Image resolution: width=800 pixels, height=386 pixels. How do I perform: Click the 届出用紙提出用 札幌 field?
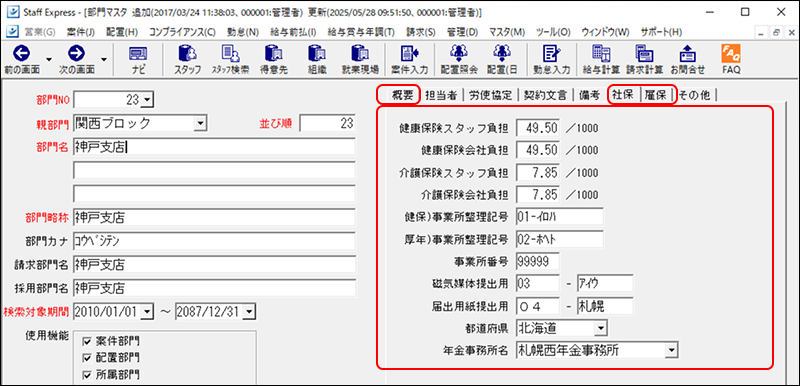(605, 306)
